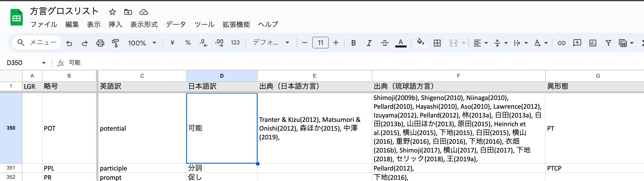This screenshot has width=644, height=181.
Task: Click the redo arrow
Action: tap(85, 43)
